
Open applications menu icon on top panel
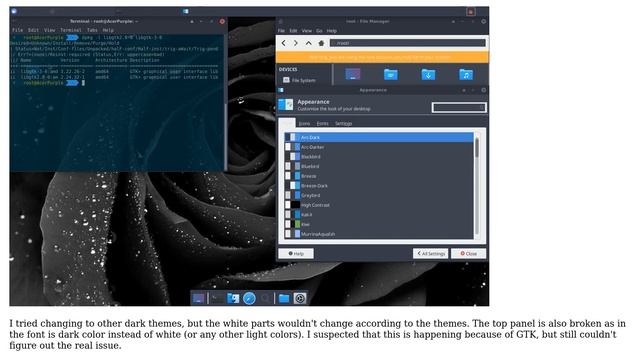click(x=14, y=11)
